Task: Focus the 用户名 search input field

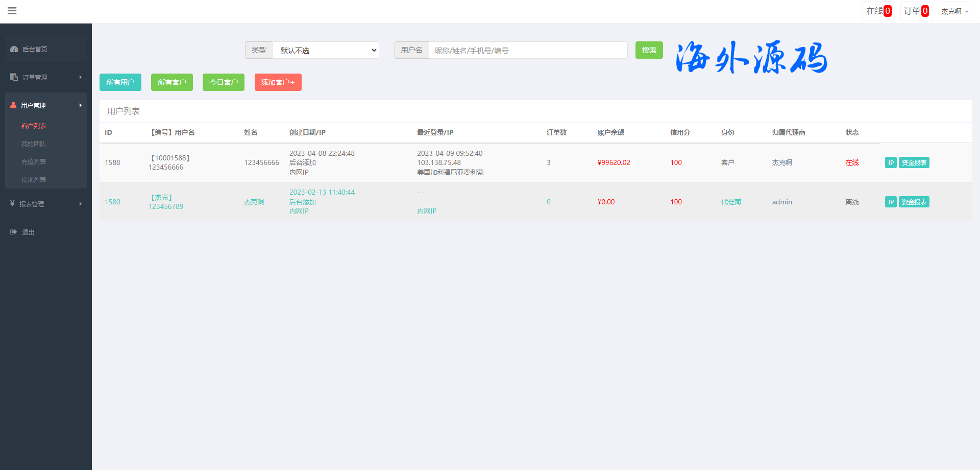Action: pos(528,50)
